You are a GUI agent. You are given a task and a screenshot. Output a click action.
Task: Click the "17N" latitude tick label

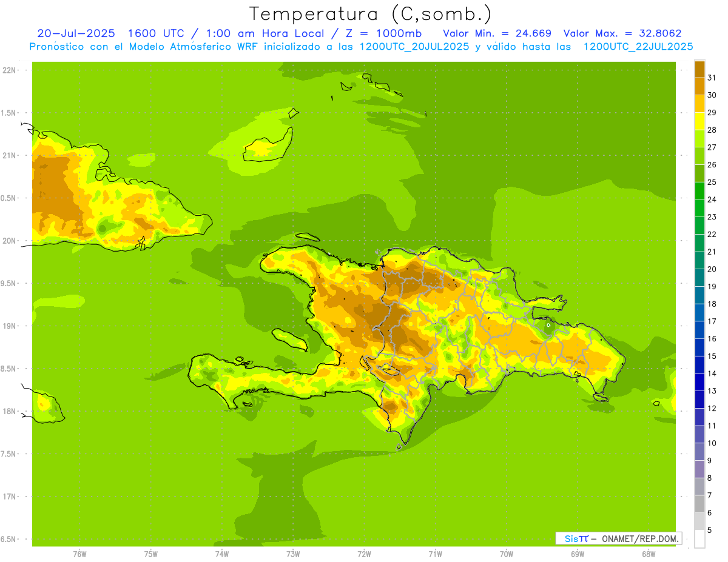coord(9,497)
